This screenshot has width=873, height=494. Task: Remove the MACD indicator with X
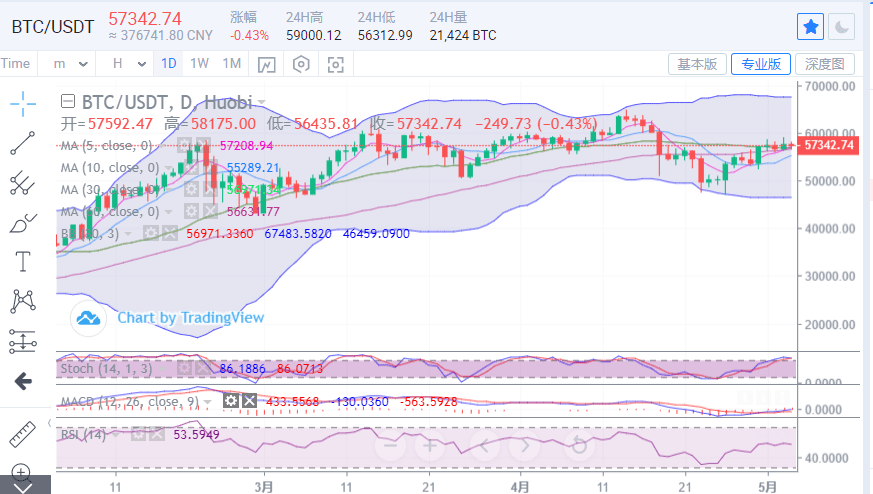coord(249,401)
